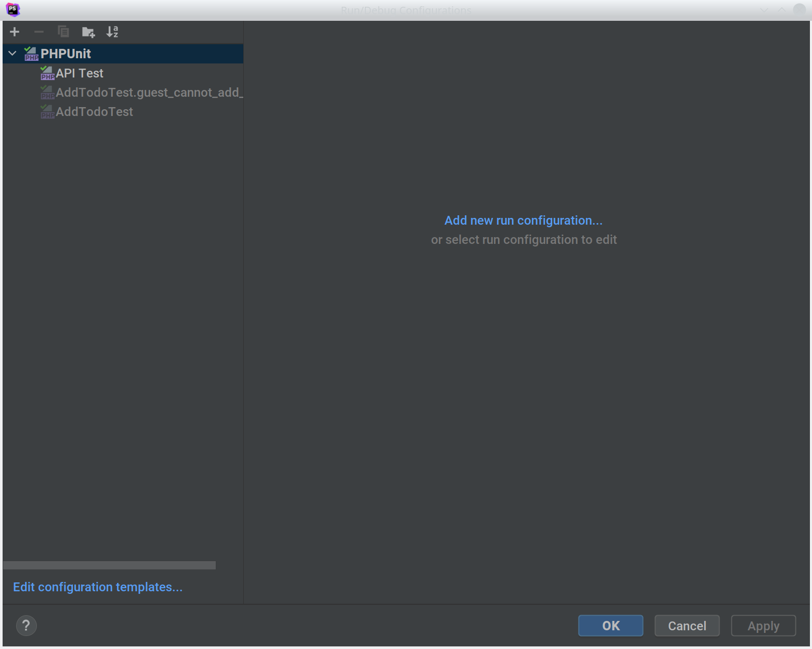Collapse the PHPUnit tree node
The image size is (812, 649).
[12, 53]
